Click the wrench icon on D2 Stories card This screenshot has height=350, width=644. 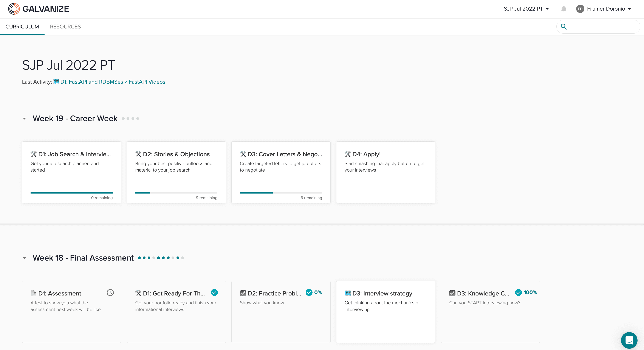tap(138, 154)
